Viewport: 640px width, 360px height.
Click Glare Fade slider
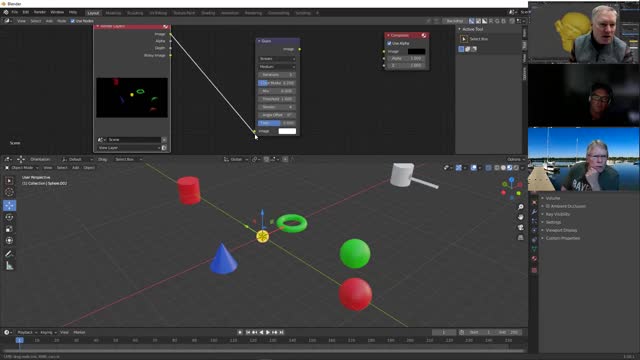[x=277, y=123]
